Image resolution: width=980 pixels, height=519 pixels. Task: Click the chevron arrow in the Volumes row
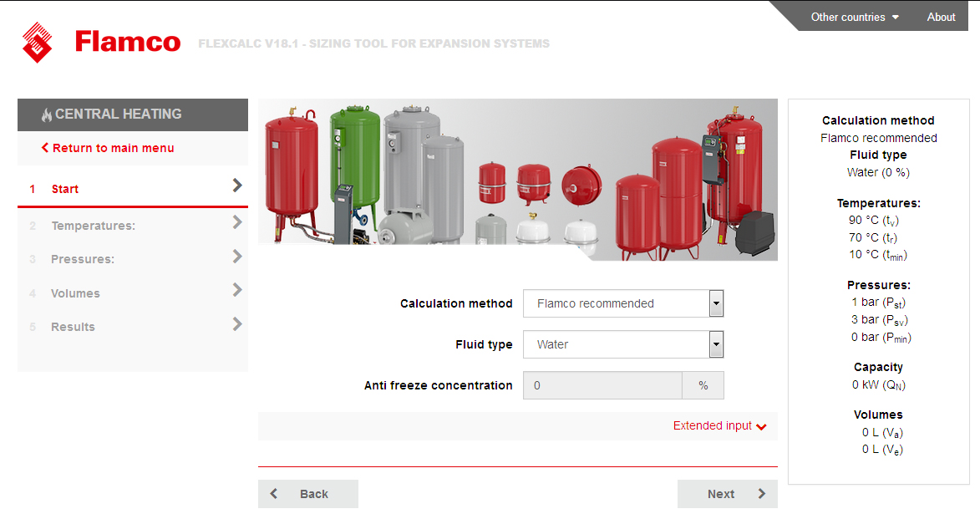237,289
